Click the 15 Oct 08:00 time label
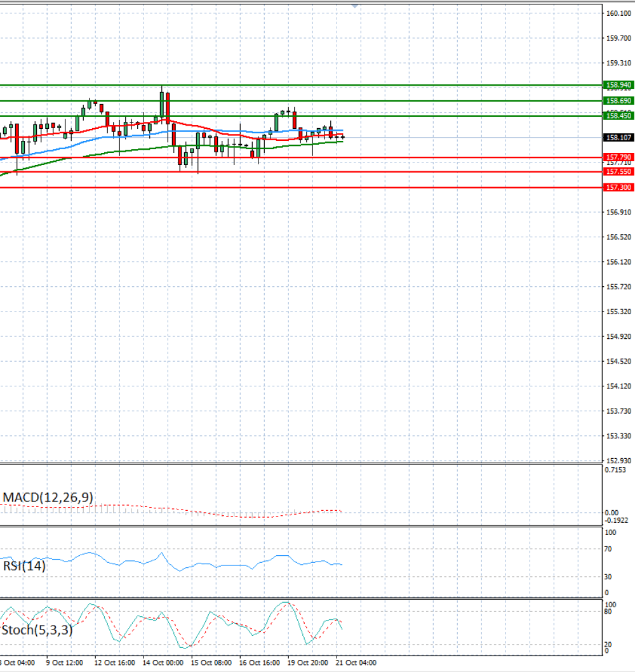Image resolution: width=635 pixels, height=672 pixels. coord(211,662)
